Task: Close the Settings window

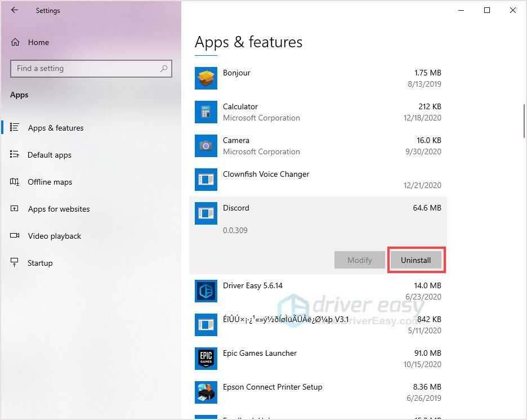Action: pyautogui.click(x=512, y=11)
